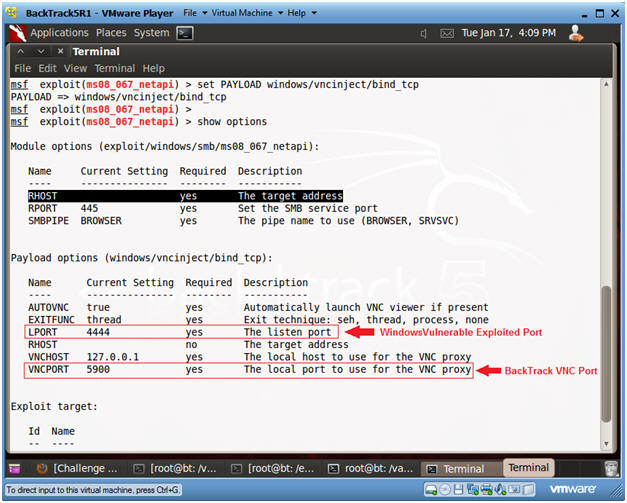
Task: Click the VMware Player title bar icon
Action: pyautogui.click(x=12, y=13)
